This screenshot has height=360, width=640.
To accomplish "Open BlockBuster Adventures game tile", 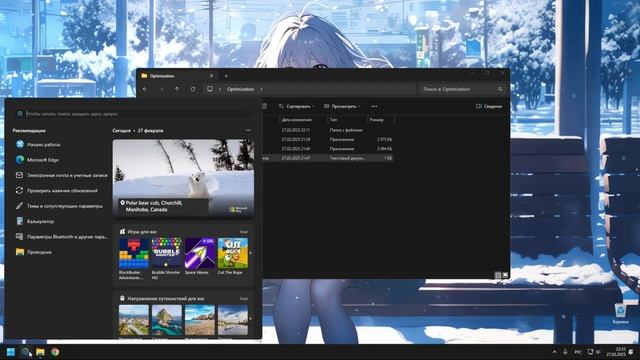I will (133, 259).
